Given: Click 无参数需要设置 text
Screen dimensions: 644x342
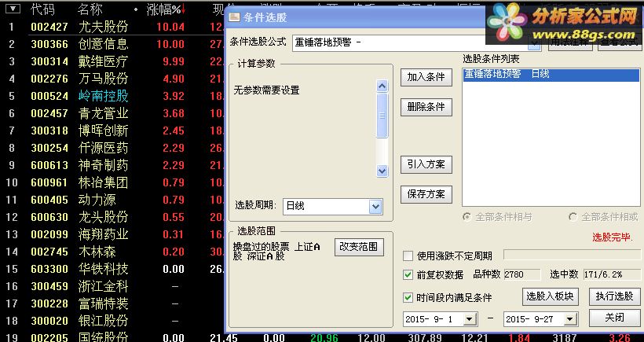Looking at the screenshot, I should (266, 90).
